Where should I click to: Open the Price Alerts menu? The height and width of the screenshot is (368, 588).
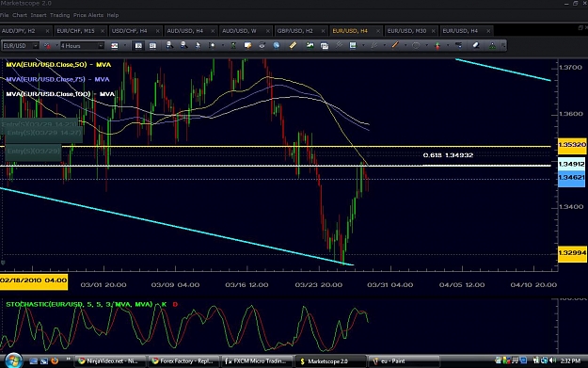88,15
